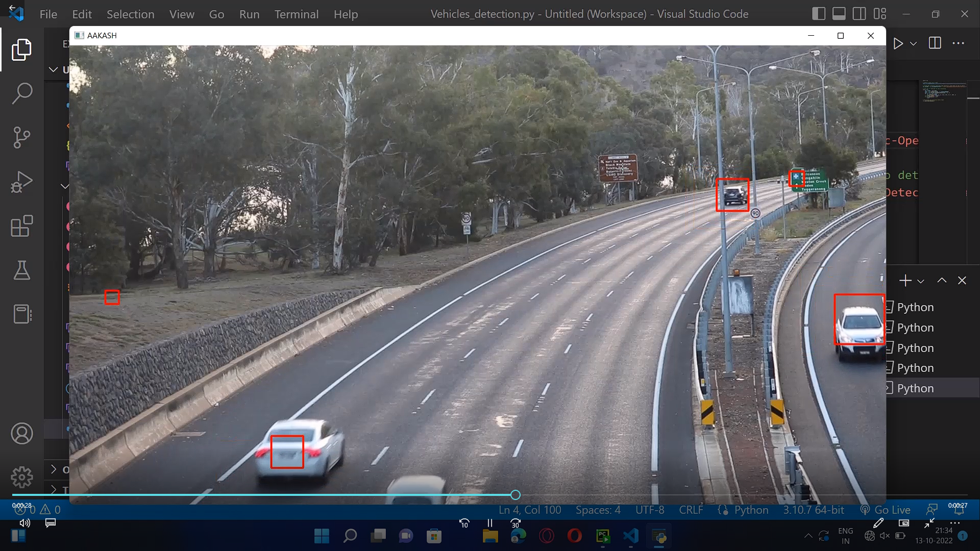Open the new terminal launch profile dropdown

tap(921, 281)
